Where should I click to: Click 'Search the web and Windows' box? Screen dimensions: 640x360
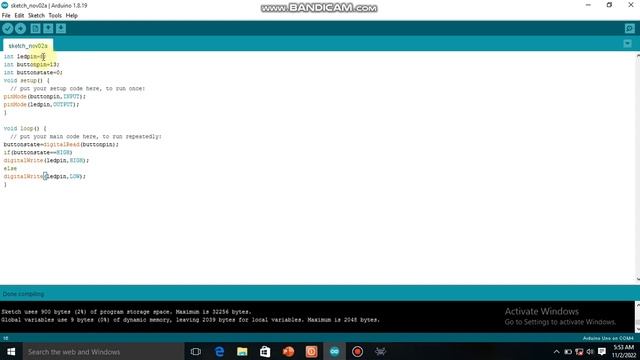[x=103, y=351]
